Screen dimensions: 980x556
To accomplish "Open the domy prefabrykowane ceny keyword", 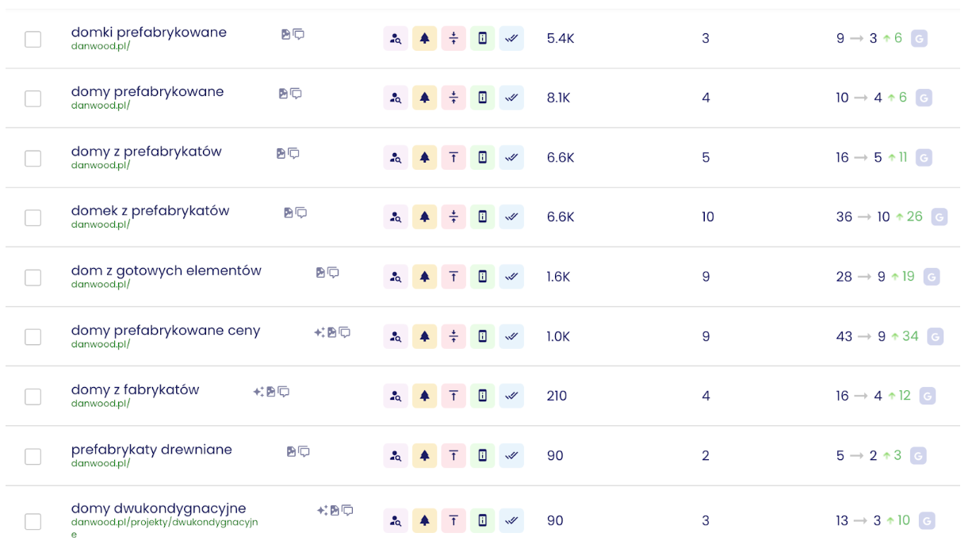I will [x=166, y=331].
